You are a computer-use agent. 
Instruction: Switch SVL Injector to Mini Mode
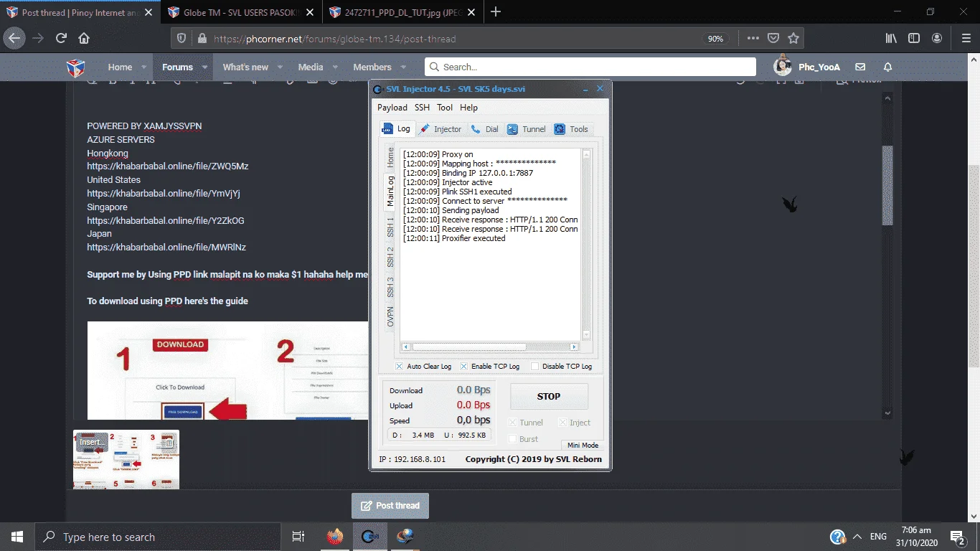(x=583, y=445)
